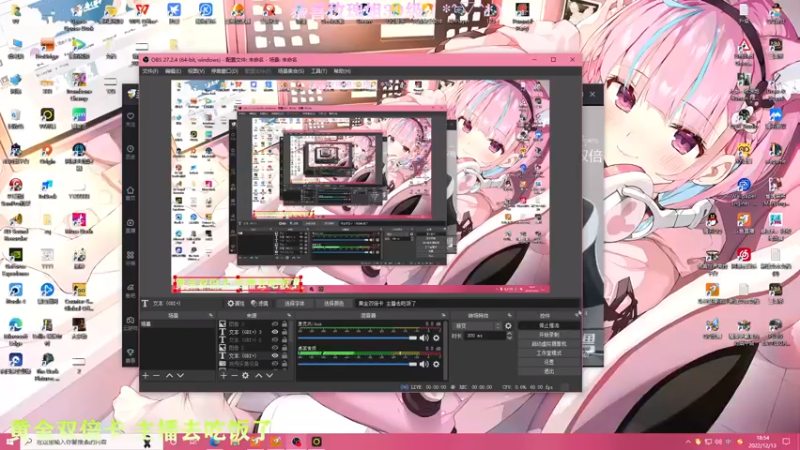Toggle visibility eye of 图像 2 source
The image size is (800, 450).
point(275,348)
